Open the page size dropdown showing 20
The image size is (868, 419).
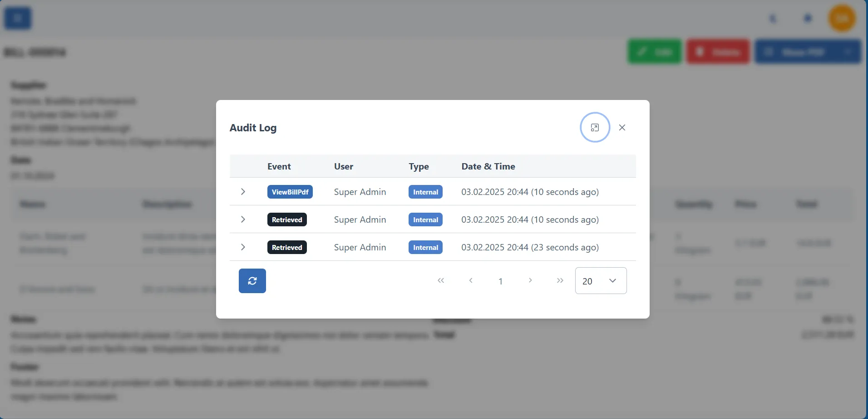point(600,281)
